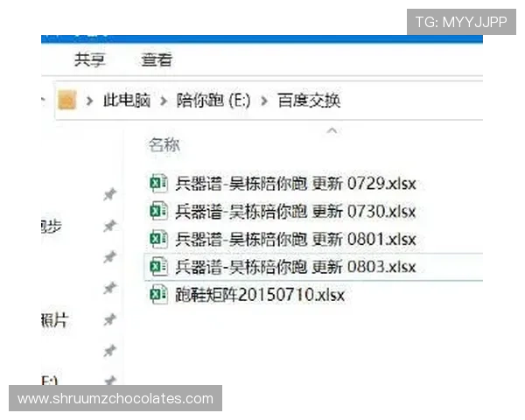525x420 pixels.
Task: Expand chevron before 百度交换
Action: click(x=264, y=101)
